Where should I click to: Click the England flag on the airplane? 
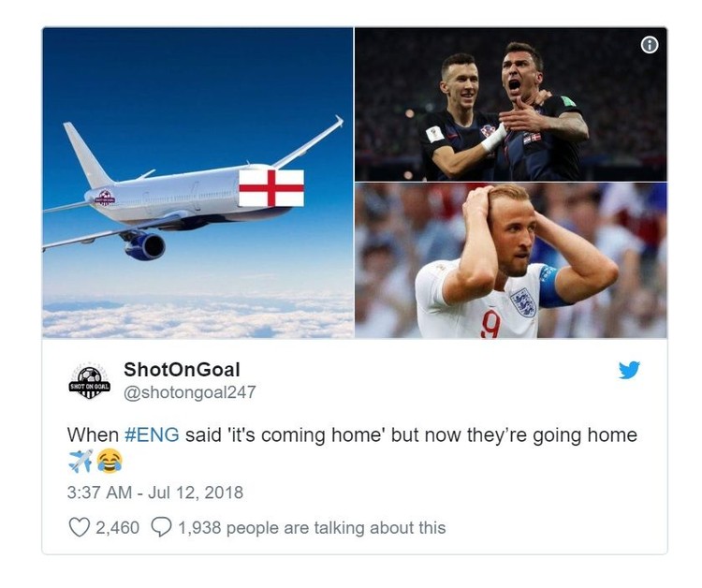pyautogui.click(x=271, y=188)
